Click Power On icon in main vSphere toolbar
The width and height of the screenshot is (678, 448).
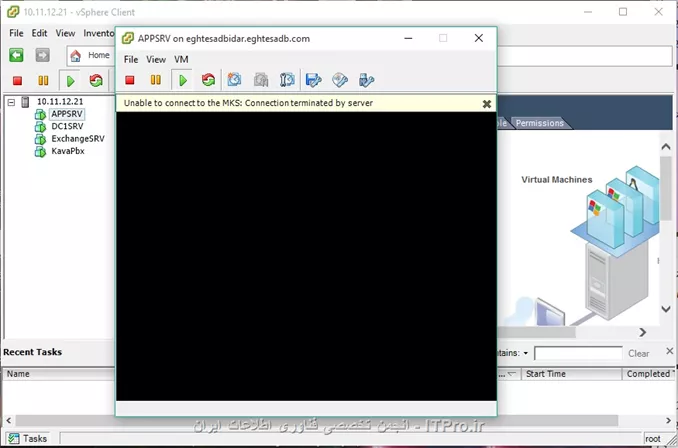(70, 81)
